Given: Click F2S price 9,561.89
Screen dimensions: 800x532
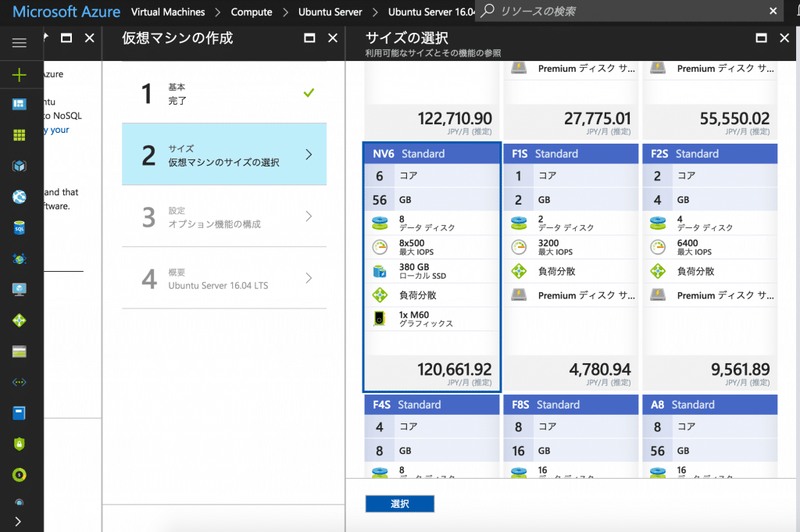Looking at the screenshot, I should (x=741, y=369).
